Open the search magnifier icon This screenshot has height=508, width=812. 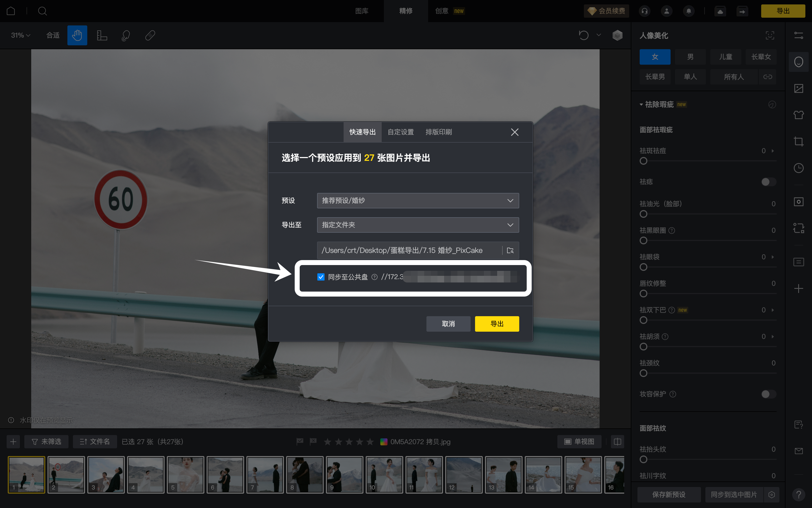pos(42,11)
